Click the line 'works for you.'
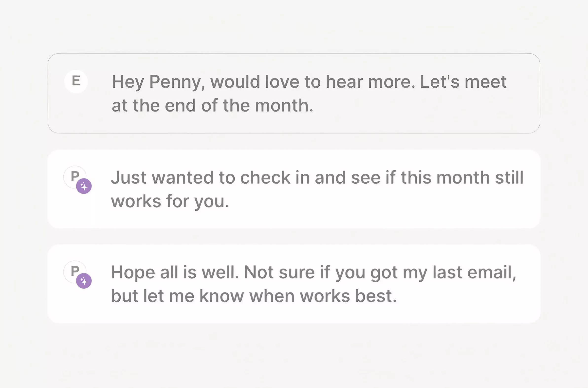 coord(170,201)
